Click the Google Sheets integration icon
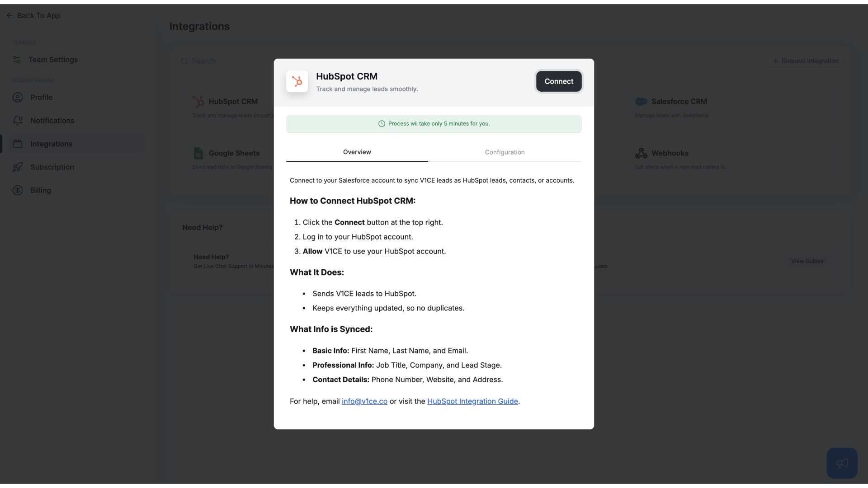 coord(198,153)
